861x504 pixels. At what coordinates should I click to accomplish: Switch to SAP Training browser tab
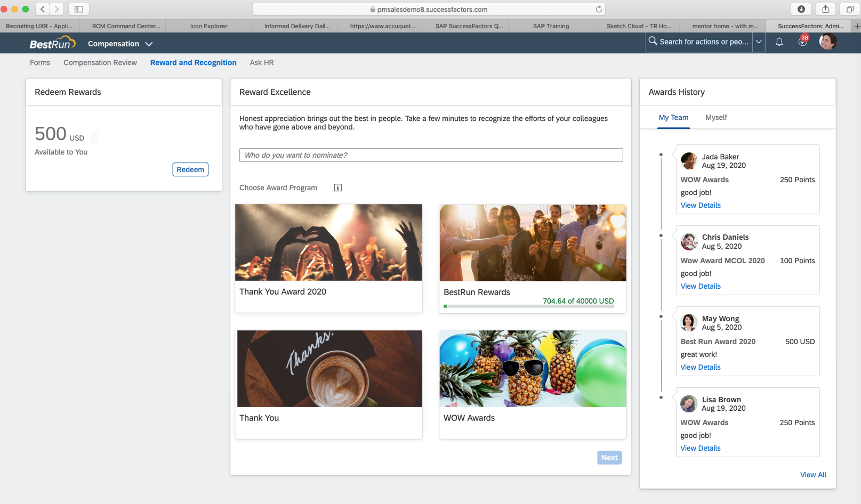[x=551, y=26]
